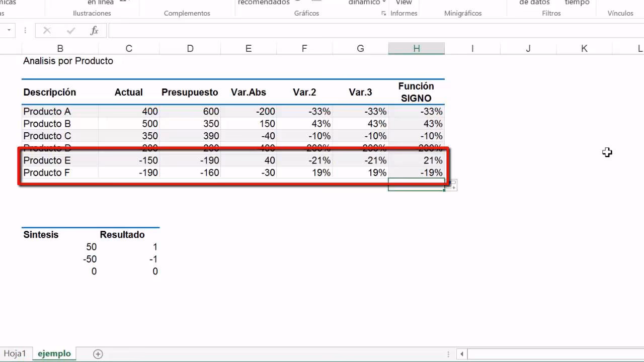Viewport: 644px width, 362px height.
Task: Select column C header
Action: coord(129,48)
